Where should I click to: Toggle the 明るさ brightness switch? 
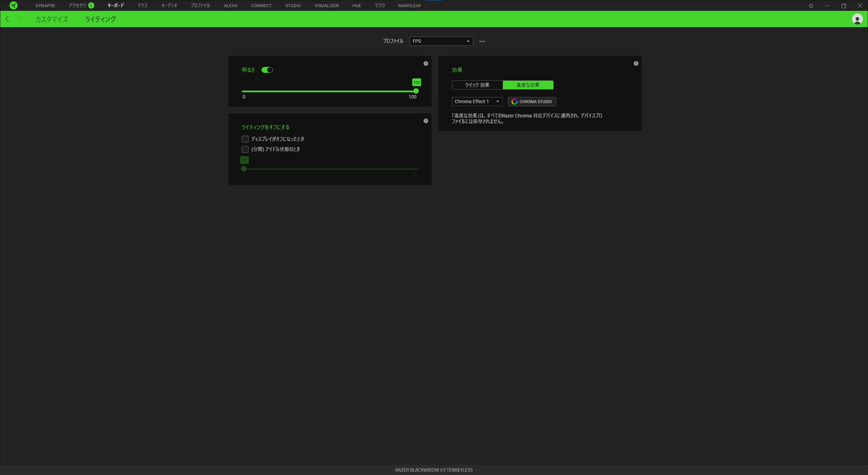(267, 70)
